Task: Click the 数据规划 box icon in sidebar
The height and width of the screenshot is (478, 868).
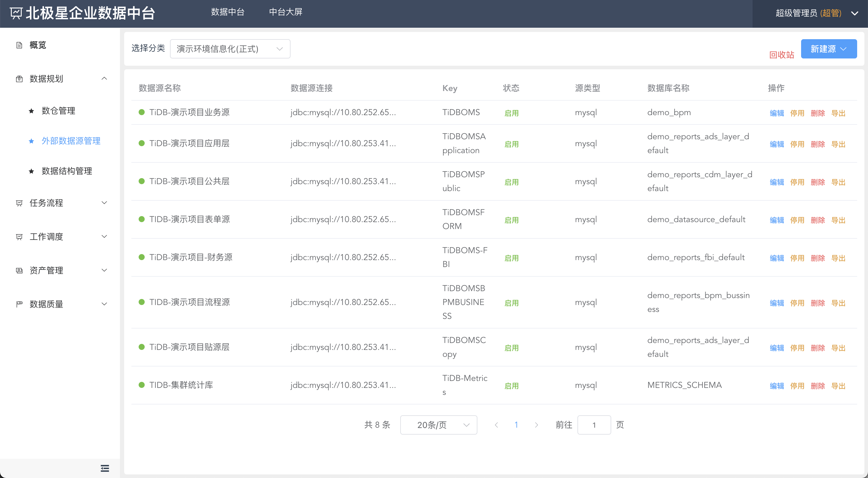Action: tap(19, 79)
